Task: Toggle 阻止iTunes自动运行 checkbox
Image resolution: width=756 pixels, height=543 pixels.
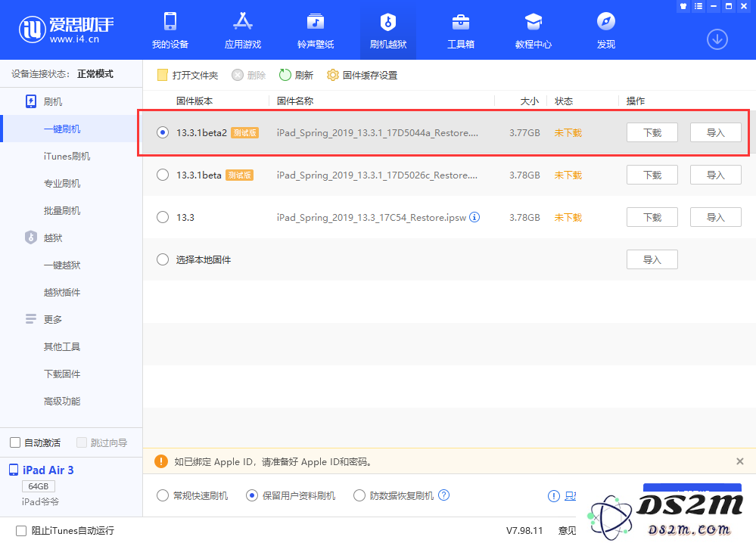Action: [20, 530]
